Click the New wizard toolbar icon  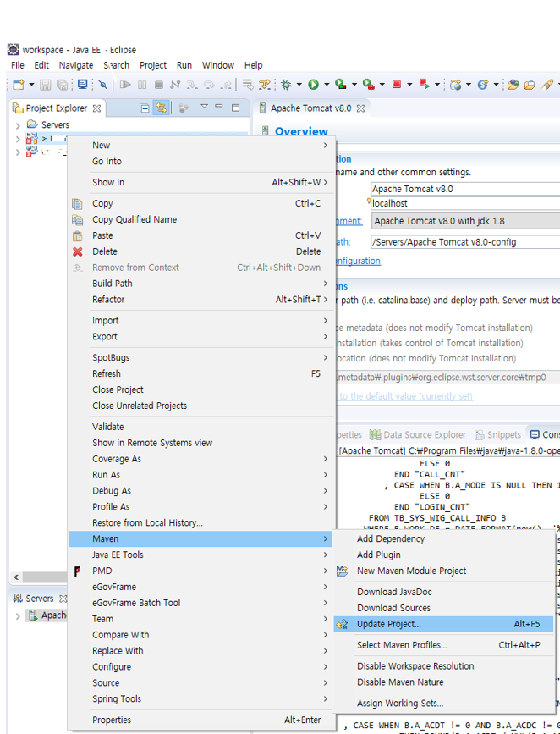(19, 85)
